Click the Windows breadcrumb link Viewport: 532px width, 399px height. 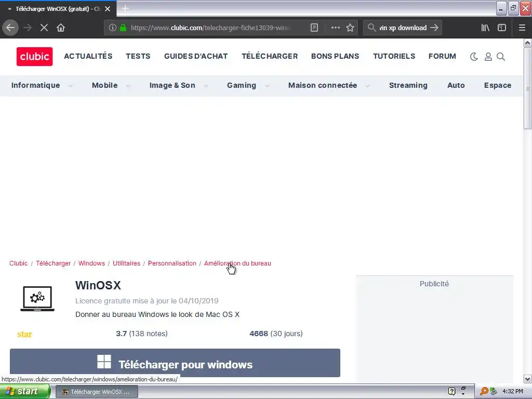[91, 263]
